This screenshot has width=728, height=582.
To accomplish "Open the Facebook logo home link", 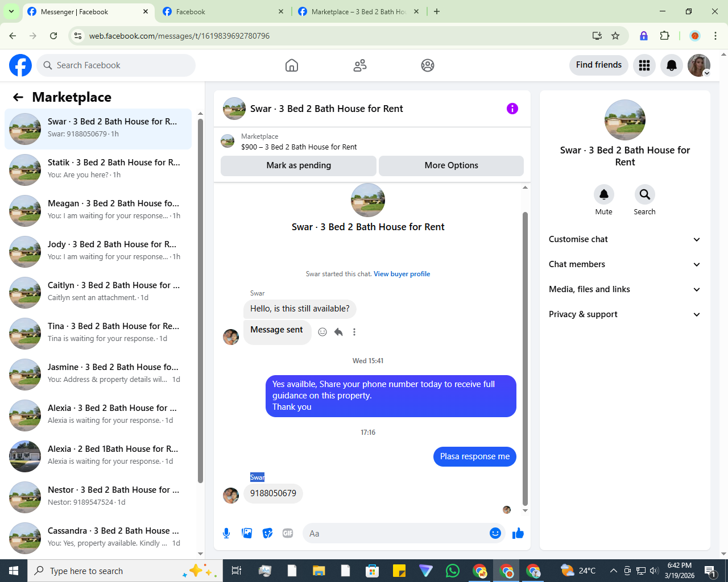I will point(20,65).
